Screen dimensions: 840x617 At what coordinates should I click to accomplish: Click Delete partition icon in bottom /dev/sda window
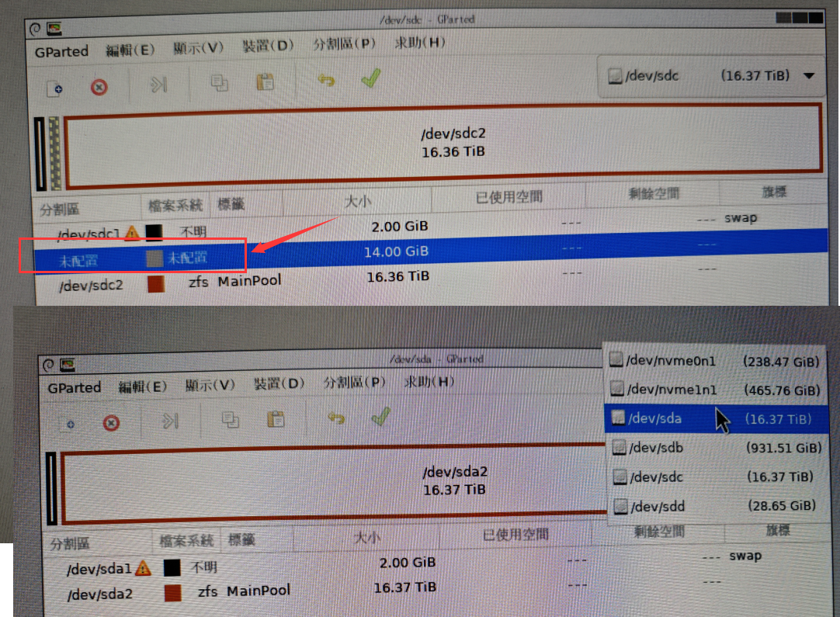[111, 423]
